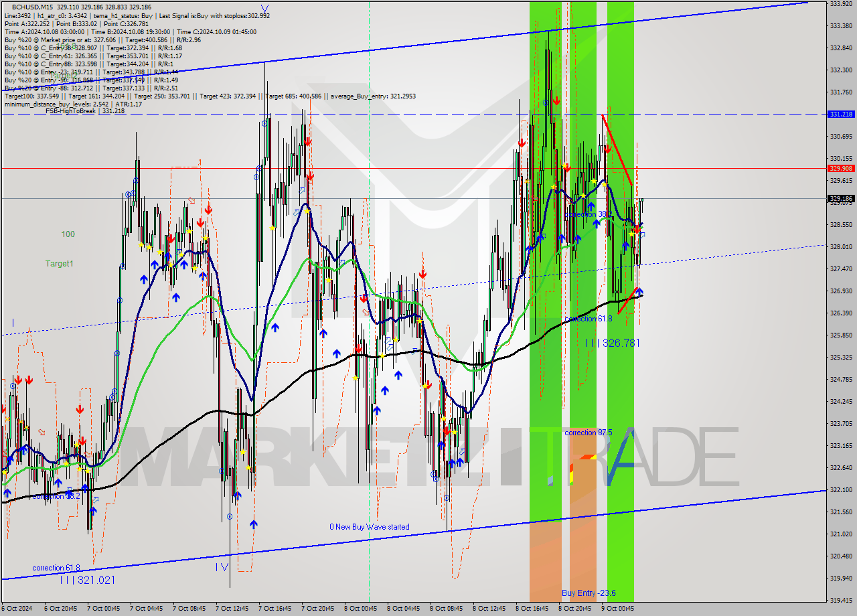Click the '8 Oct 12:45' time axis label
This screenshot has height=616, width=857.
(488, 609)
